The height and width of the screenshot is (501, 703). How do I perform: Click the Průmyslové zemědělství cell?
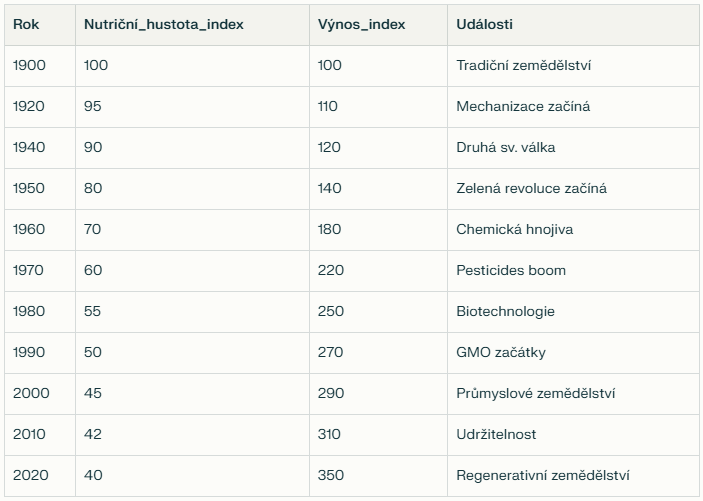(573, 394)
